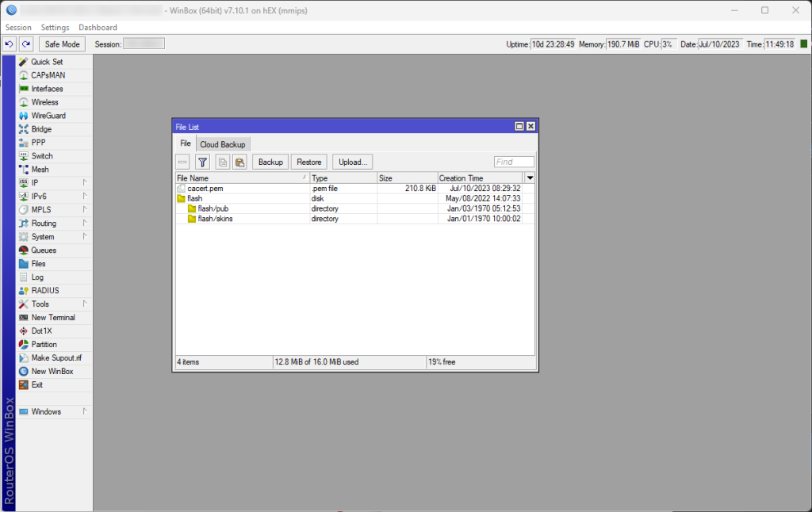
Task: Open New WinBox from sidebar
Action: [55, 371]
